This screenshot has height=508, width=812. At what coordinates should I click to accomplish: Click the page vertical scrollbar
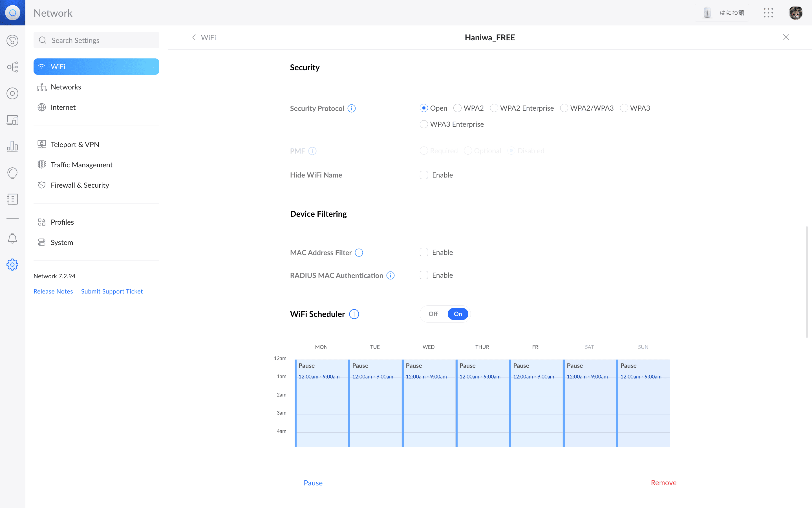(807, 282)
